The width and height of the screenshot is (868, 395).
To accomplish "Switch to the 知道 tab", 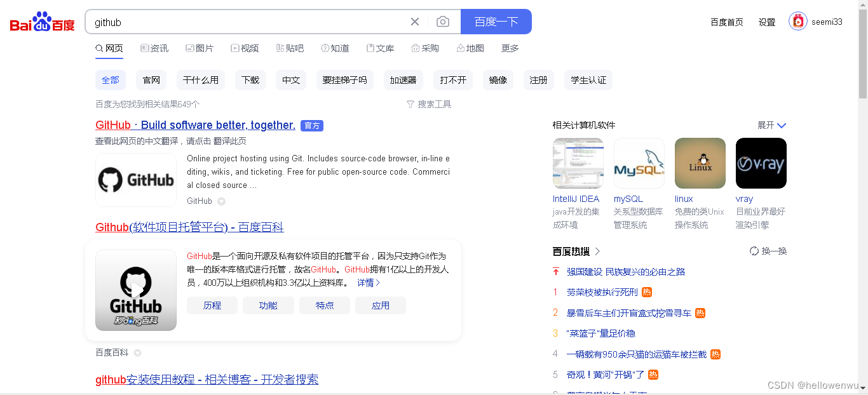I will 335,48.
